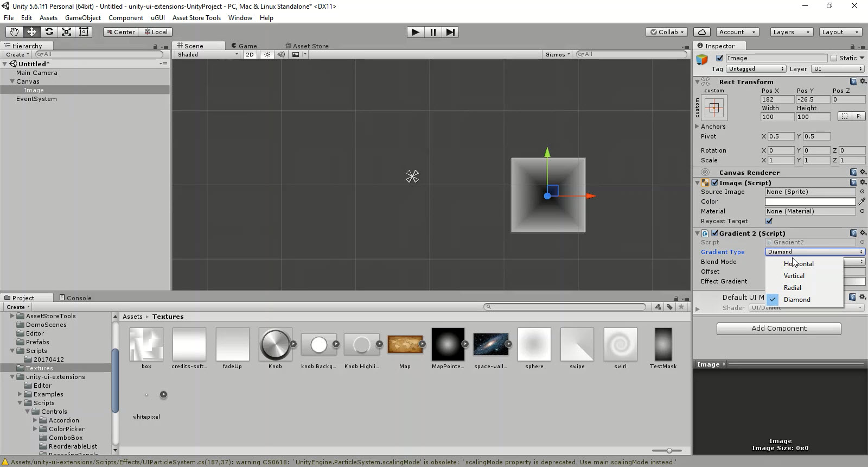Toggle the Static checkbox

coord(834,58)
